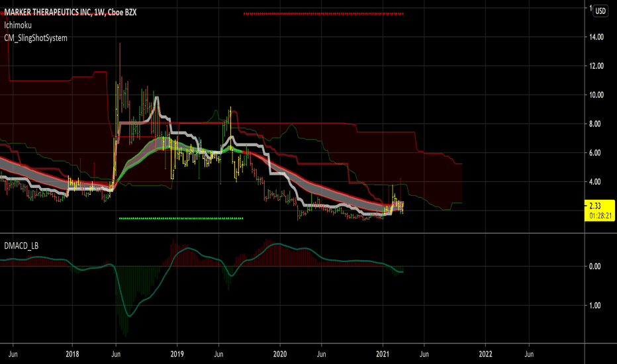The height and width of the screenshot is (364, 617).
Task: Click the 2020 label on the time axis
Action: coord(280,354)
